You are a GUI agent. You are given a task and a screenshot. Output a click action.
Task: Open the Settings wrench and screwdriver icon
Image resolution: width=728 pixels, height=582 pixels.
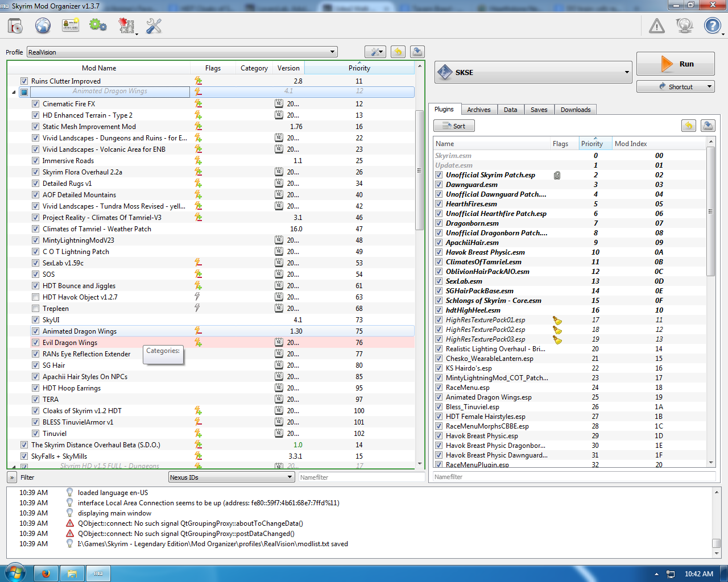[x=154, y=26]
